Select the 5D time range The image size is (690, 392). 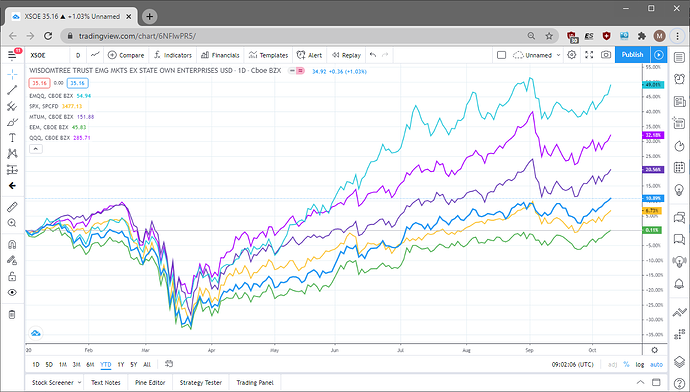tap(49, 364)
